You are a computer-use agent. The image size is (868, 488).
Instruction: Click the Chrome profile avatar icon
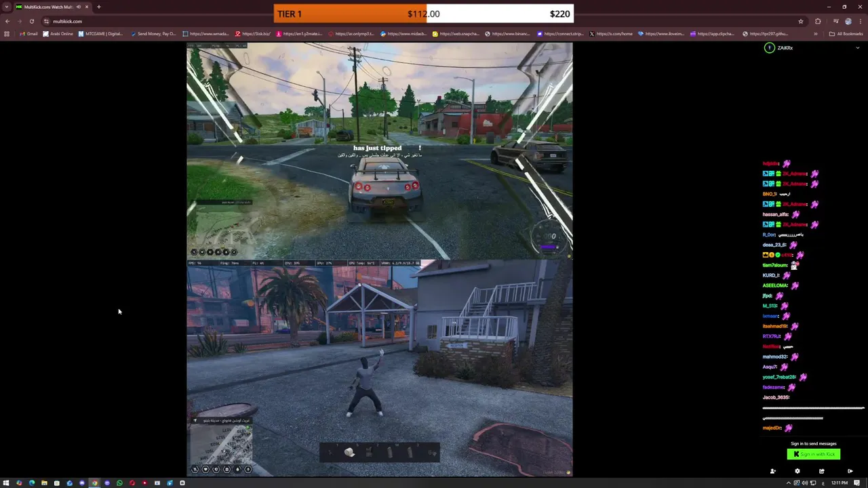click(x=848, y=21)
